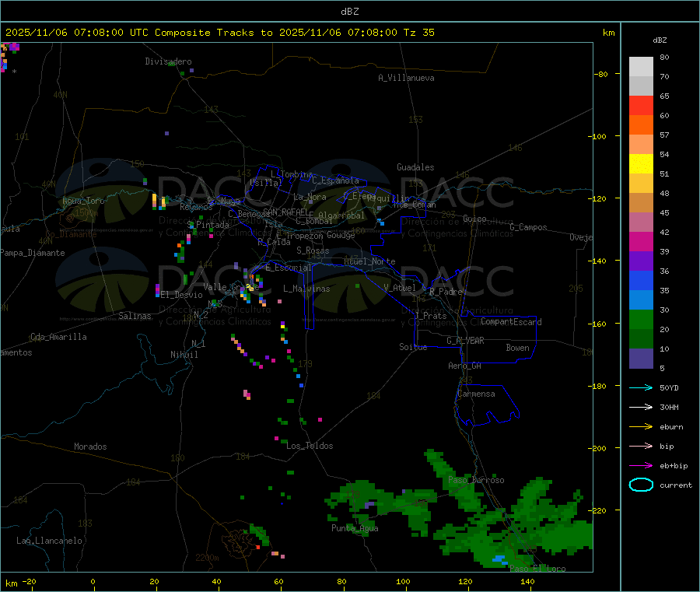
Task: Click the E_Escorial map label
Action: click(289, 268)
